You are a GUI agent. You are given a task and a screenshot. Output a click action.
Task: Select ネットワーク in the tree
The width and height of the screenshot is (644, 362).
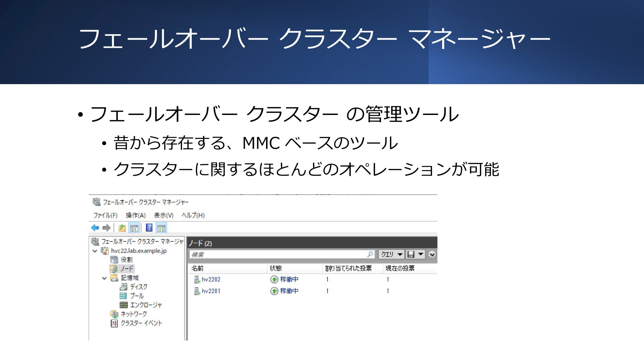134,314
